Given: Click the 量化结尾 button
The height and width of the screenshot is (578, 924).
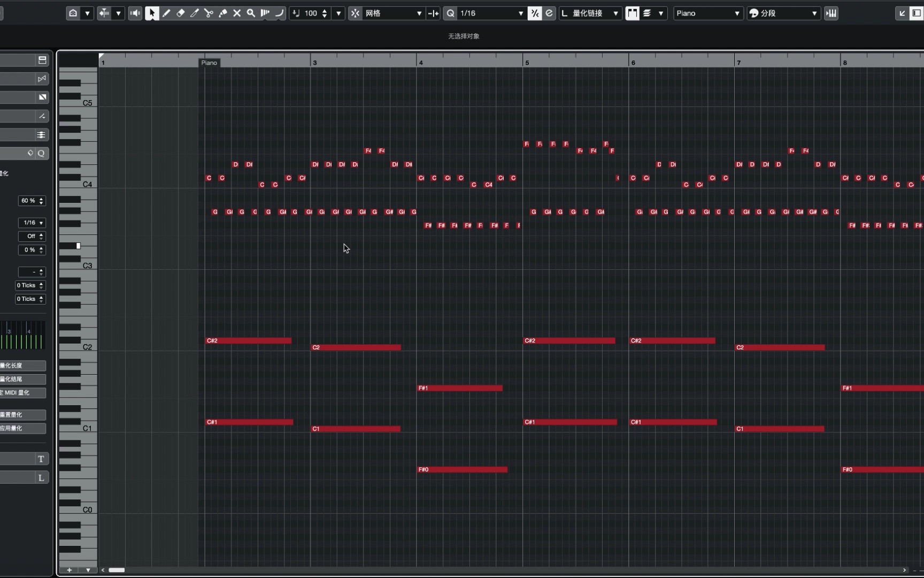Looking at the screenshot, I should [x=23, y=379].
